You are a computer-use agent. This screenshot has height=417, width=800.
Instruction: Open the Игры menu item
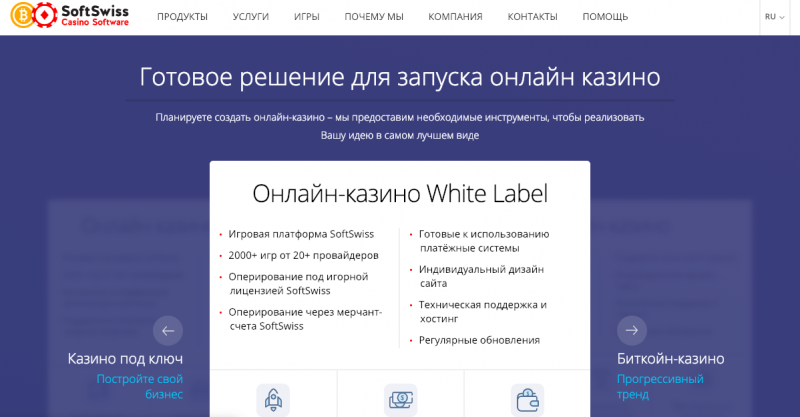click(307, 17)
